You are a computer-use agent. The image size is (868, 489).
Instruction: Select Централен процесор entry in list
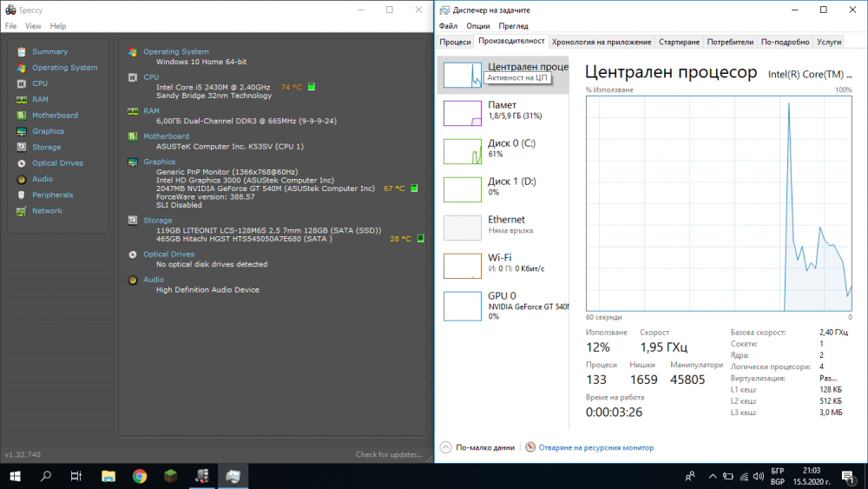pyautogui.click(x=503, y=75)
